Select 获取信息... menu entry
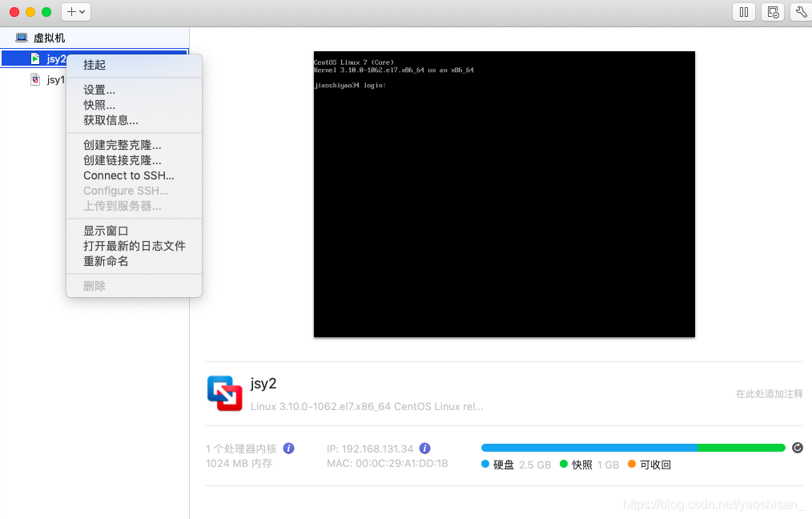The height and width of the screenshot is (519, 812). (x=134, y=121)
